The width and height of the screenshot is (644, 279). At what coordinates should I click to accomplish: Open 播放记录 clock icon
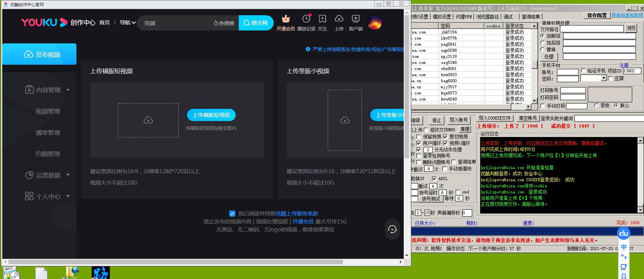tap(306, 19)
